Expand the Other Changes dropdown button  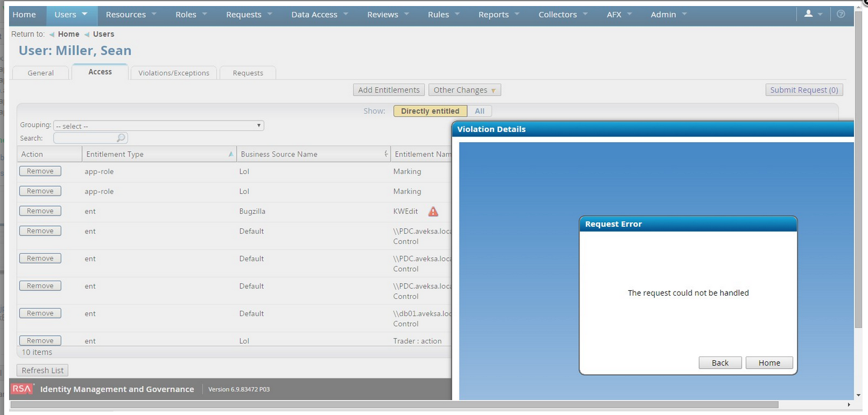[x=464, y=90]
